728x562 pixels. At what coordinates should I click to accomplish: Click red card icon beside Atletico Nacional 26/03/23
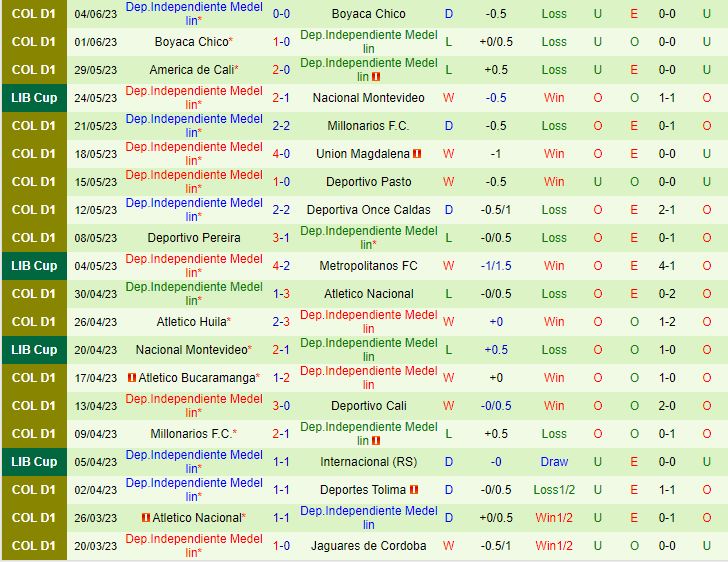146,517
